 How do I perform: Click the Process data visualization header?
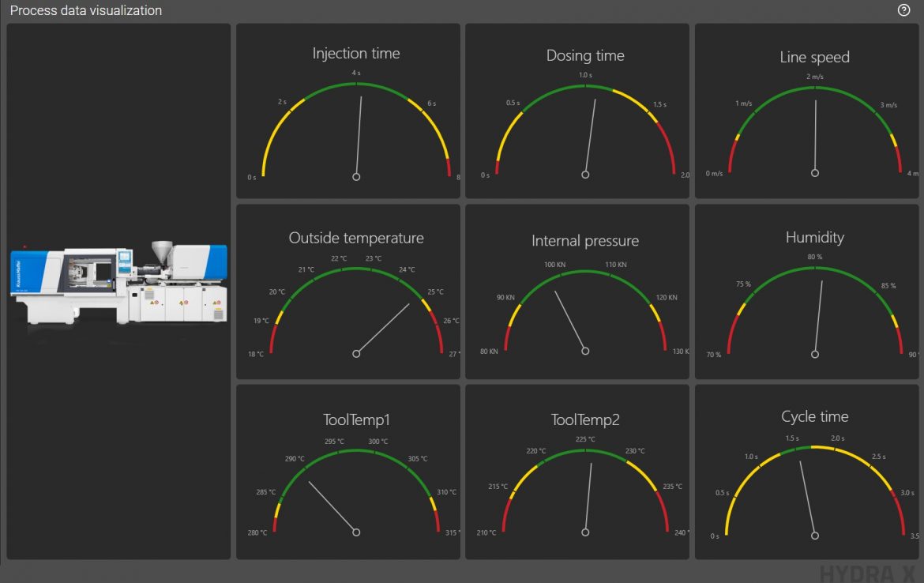click(86, 10)
